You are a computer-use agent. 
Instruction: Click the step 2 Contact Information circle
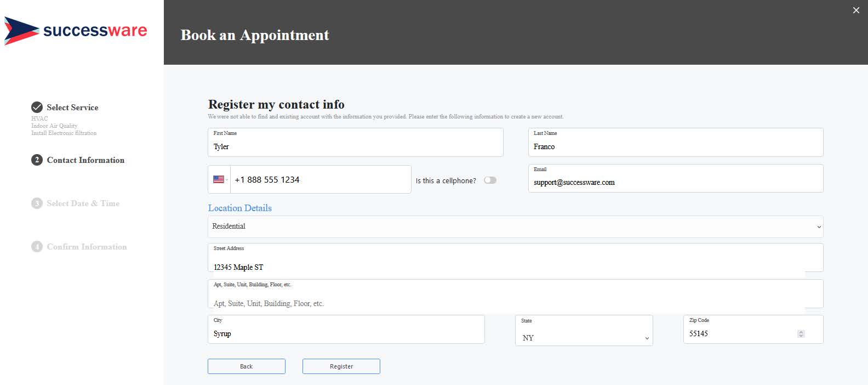[37, 160]
